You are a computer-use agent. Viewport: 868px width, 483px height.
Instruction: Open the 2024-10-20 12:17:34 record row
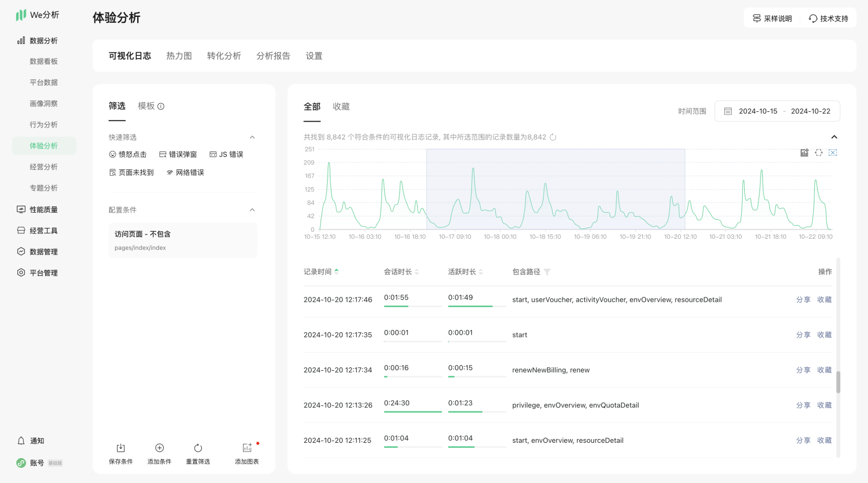[567, 370]
